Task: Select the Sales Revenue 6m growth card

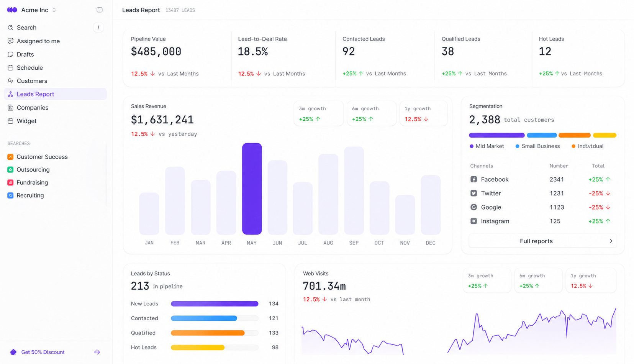Action: [372, 113]
